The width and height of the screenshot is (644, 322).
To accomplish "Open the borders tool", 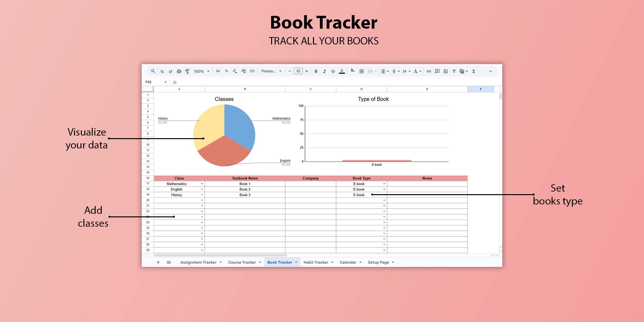I will tap(362, 71).
